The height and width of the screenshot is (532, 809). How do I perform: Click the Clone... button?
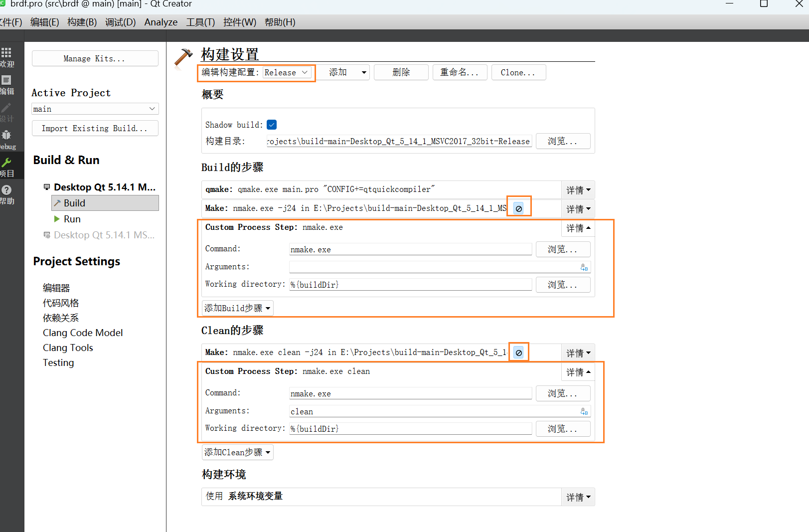518,72
